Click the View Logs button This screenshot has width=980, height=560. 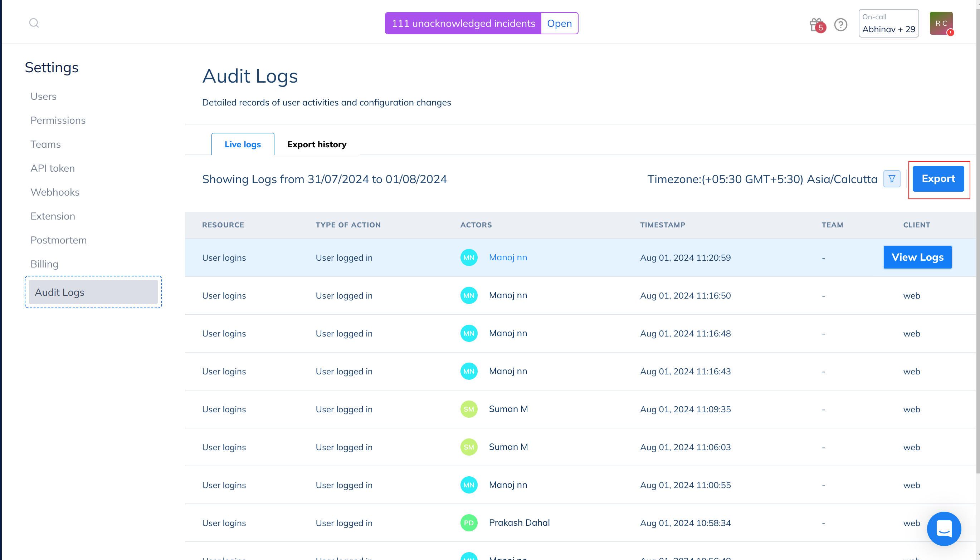pos(917,257)
